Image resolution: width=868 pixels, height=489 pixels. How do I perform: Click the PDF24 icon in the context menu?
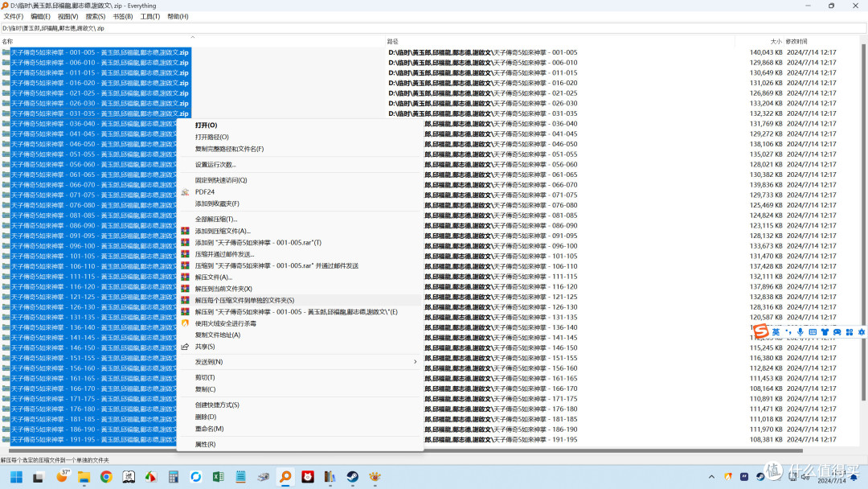pyautogui.click(x=185, y=191)
